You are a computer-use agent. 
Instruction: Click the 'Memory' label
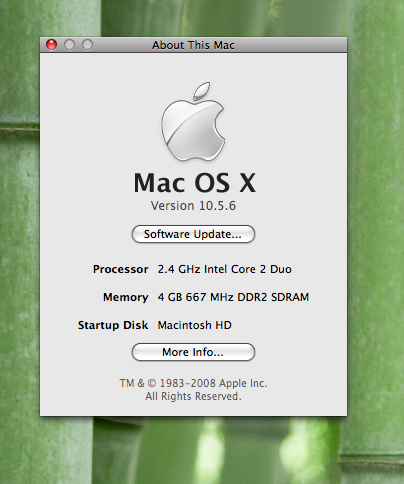tap(126, 297)
